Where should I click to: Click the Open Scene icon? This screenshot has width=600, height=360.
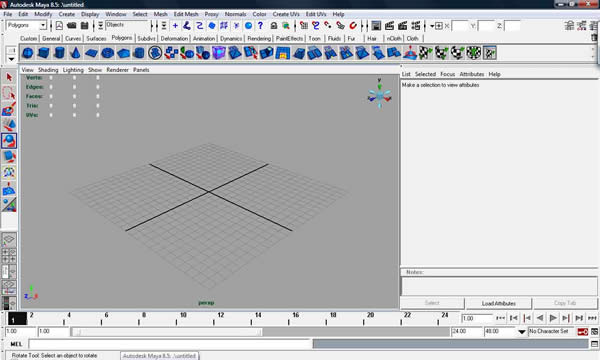click(72, 26)
